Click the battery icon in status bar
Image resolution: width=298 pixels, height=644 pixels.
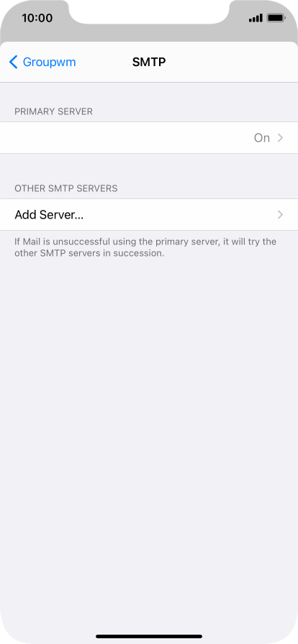pos(276,18)
